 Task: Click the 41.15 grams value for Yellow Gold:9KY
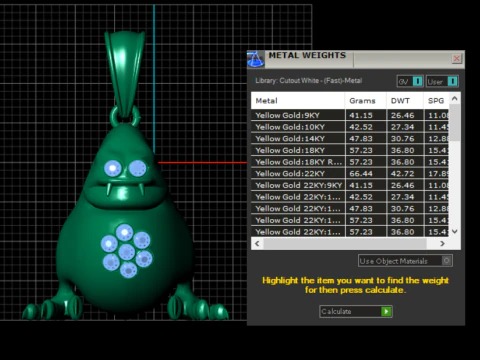coord(361,115)
